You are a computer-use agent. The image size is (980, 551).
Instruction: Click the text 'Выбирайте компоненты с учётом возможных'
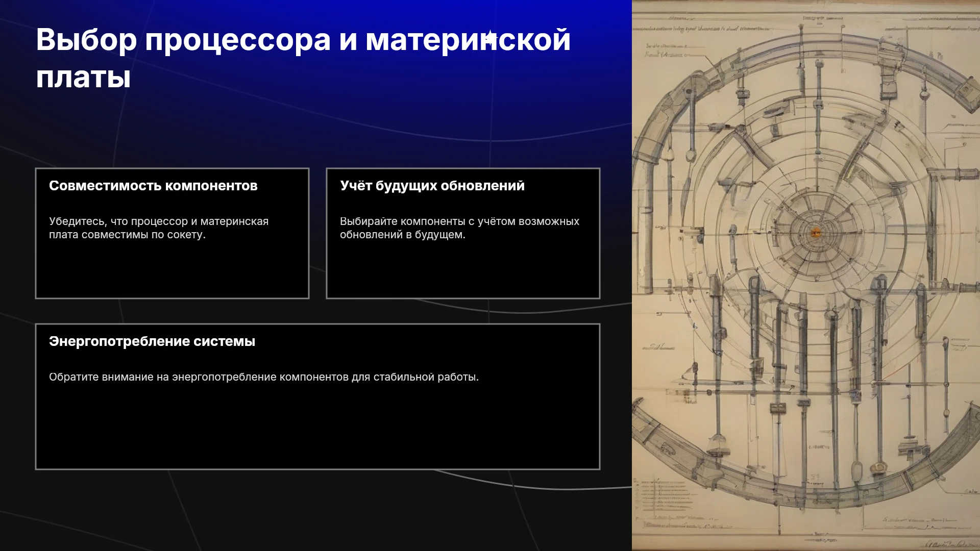coord(459,221)
